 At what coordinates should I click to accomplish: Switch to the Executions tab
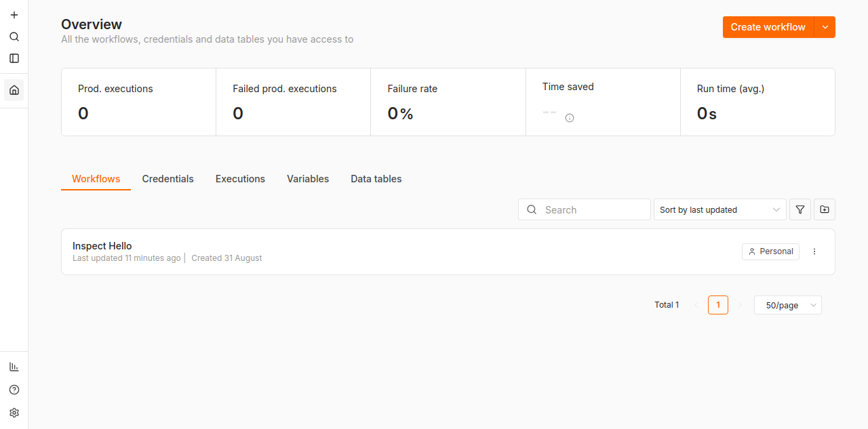tap(240, 179)
